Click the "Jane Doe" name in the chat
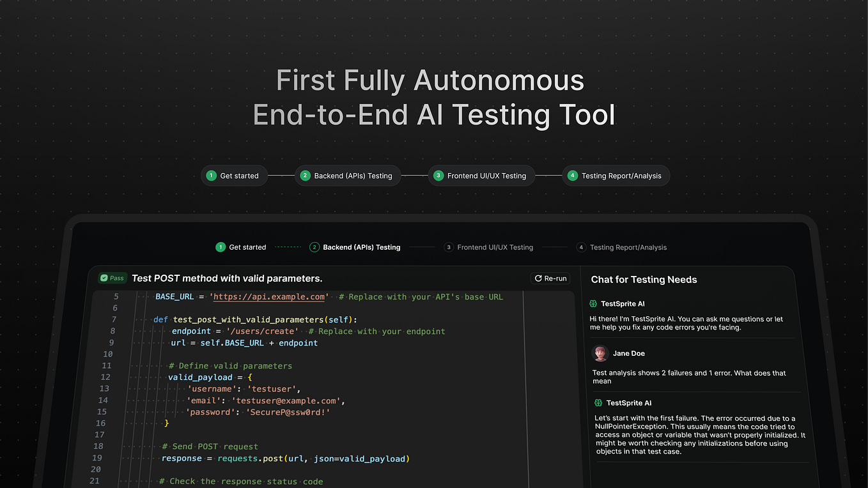868x488 pixels. click(x=629, y=353)
